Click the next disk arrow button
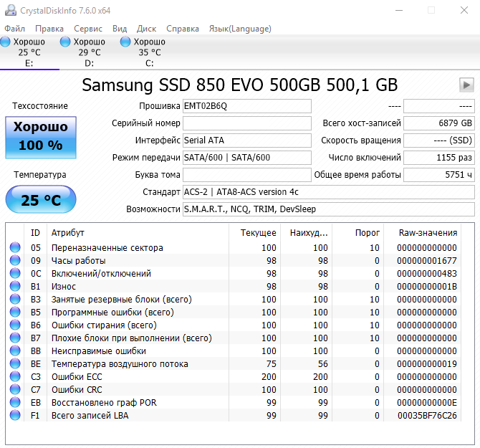 [x=466, y=85]
